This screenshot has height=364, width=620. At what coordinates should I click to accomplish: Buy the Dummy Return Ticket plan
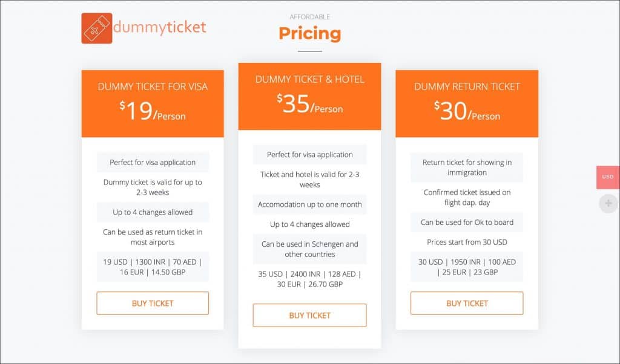467,303
